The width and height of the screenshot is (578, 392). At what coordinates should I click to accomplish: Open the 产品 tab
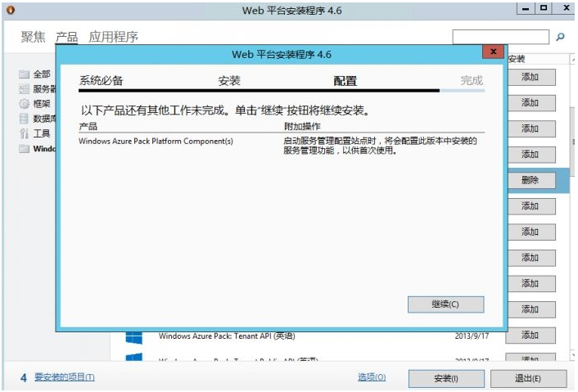[x=66, y=37]
